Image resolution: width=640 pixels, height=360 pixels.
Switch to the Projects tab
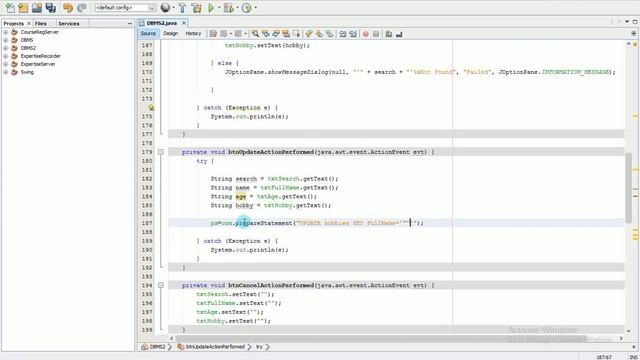[13, 24]
